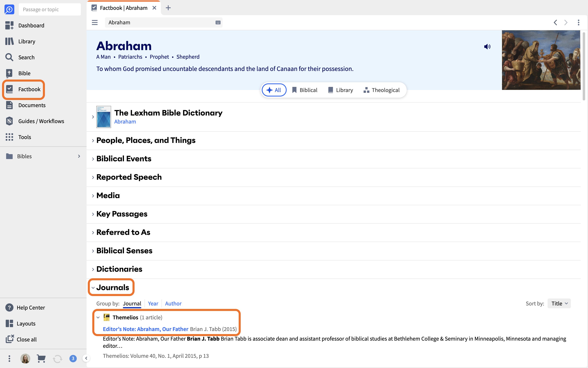
Task: Click the Prophet tag link
Action: (x=159, y=57)
